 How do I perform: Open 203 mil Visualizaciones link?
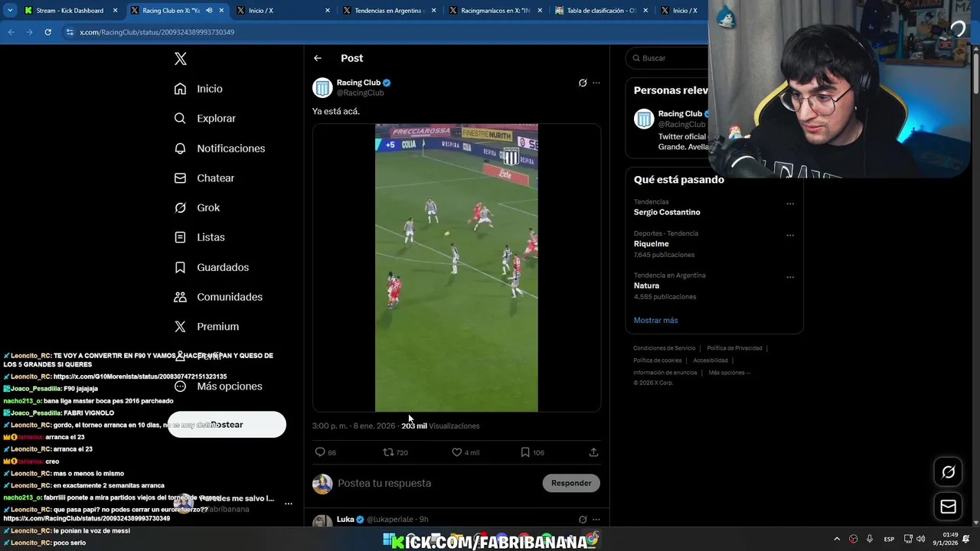point(440,425)
